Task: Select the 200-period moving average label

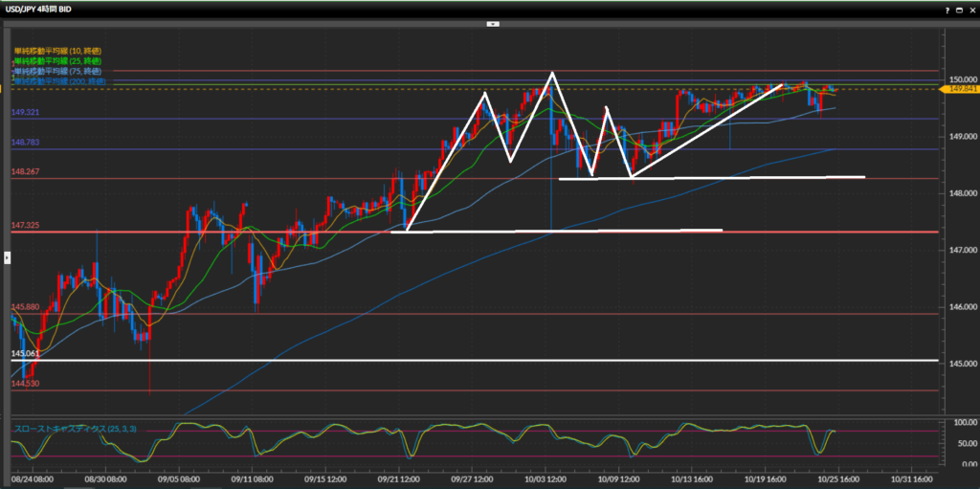Action: (58, 82)
